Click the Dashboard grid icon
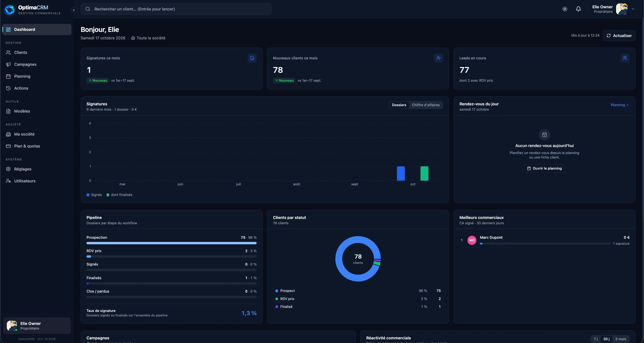Screen dimensions: 644x343 pos(8,30)
